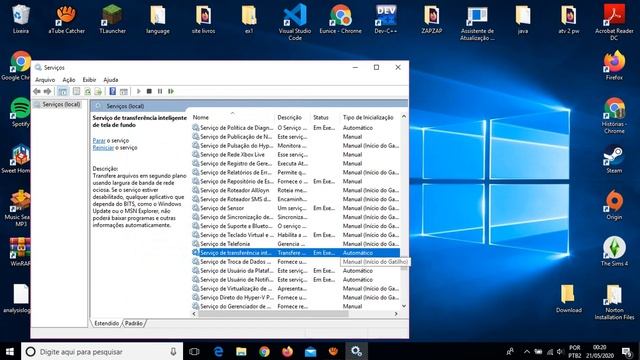Switch to the Padrão tab

(134, 323)
